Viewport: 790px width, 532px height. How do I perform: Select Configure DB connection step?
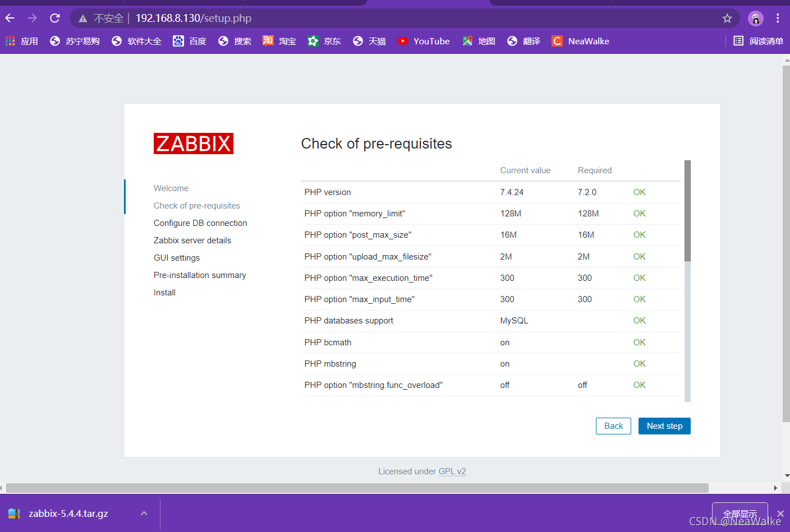point(200,223)
